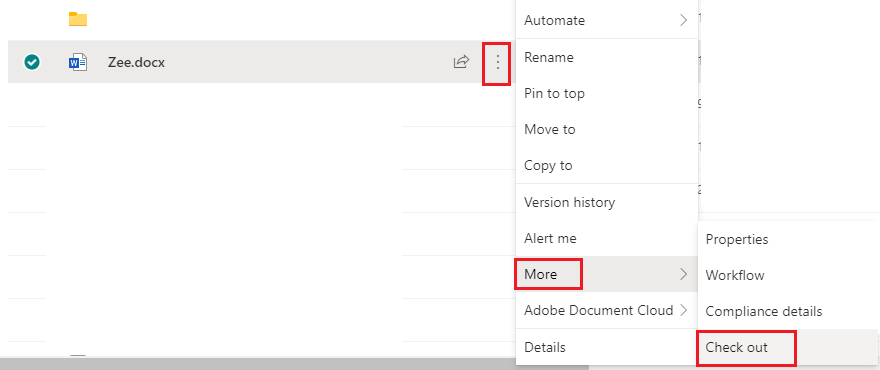
Task: Open the More submenu
Action: pyautogui.click(x=607, y=274)
